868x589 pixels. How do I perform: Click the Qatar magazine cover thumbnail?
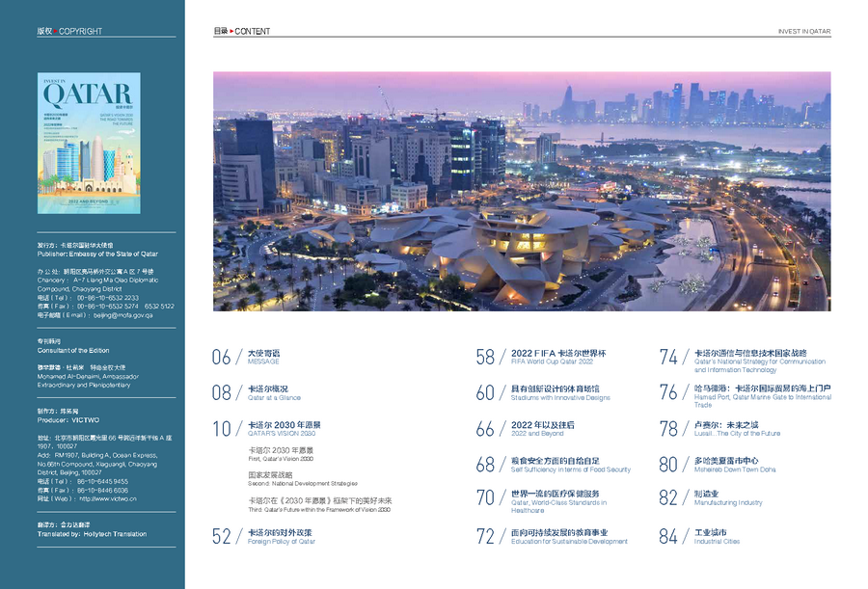pos(89,143)
